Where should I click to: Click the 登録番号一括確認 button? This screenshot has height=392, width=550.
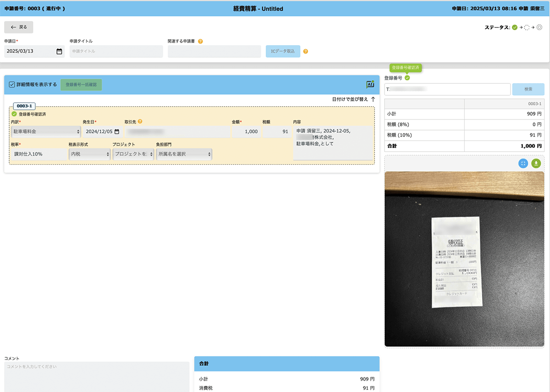coord(81,85)
